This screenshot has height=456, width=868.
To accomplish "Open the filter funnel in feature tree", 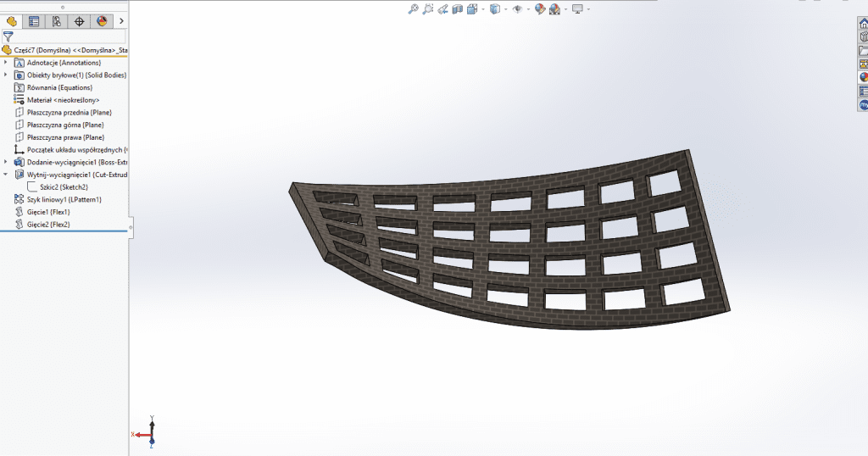I will pyautogui.click(x=8, y=36).
